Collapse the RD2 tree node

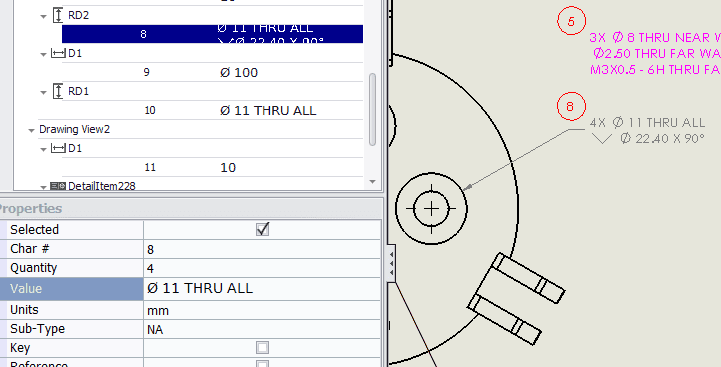coord(43,17)
